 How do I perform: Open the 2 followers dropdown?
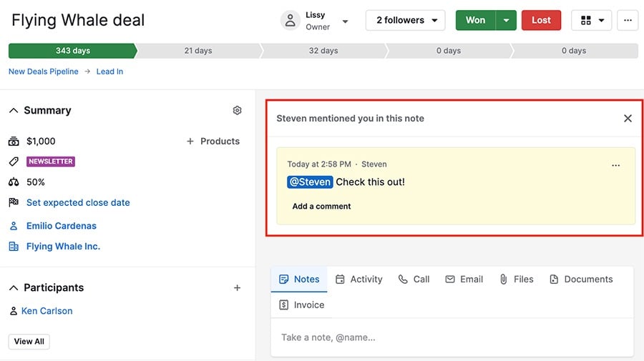pos(406,20)
